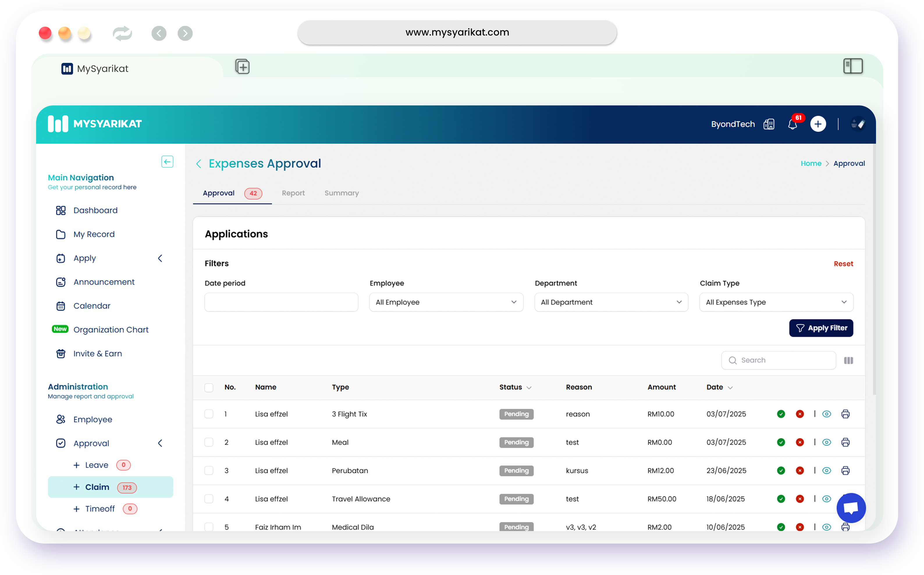Select Claim with 173 badge
The height and width of the screenshot is (575, 924).
pyautogui.click(x=110, y=487)
